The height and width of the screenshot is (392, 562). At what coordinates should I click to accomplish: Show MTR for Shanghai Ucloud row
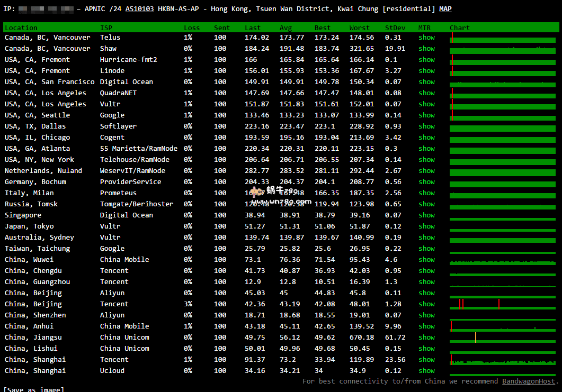(426, 371)
